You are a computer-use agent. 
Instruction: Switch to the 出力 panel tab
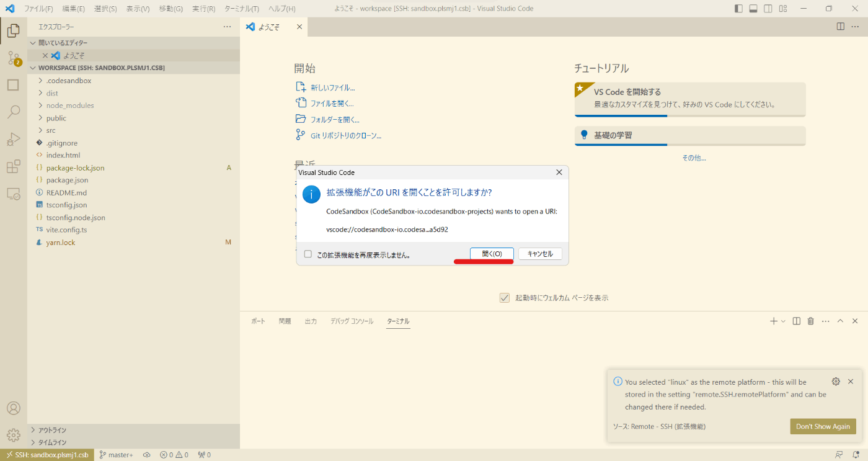pos(311,321)
